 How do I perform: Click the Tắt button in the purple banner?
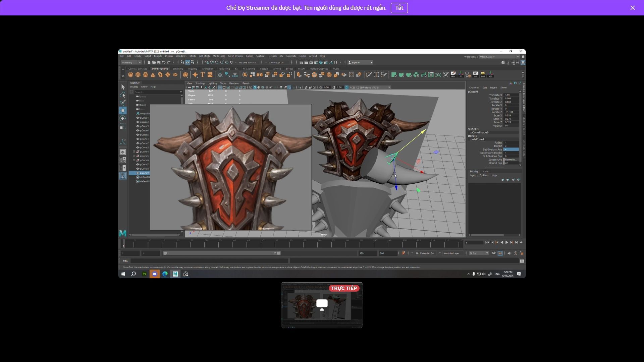pyautogui.click(x=399, y=8)
